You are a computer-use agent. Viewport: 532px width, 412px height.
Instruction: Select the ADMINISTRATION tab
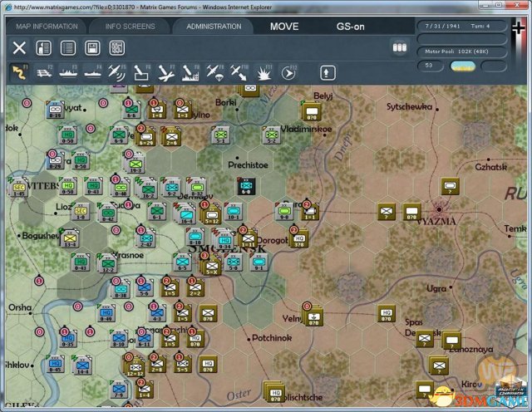coord(214,27)
